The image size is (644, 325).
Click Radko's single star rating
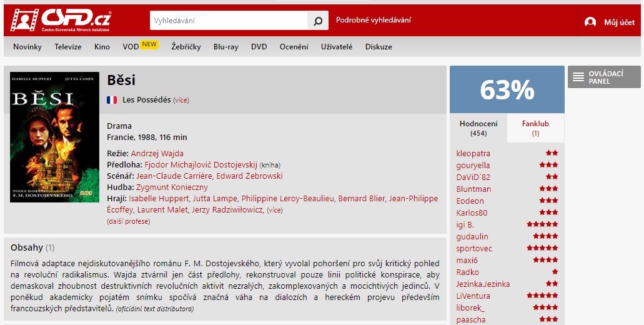[555, 272]
